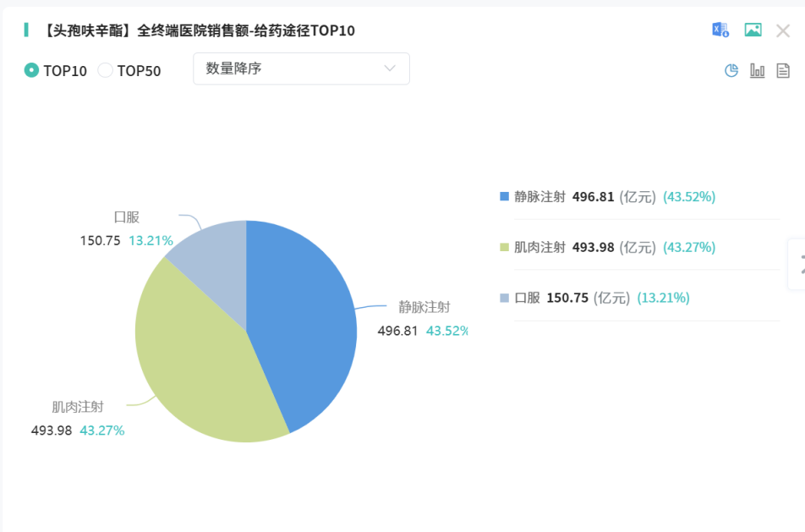The width and height of the screenshot is (805, 532).
Task: Click the 口服 gray legend marker
Action: (503, 298)
